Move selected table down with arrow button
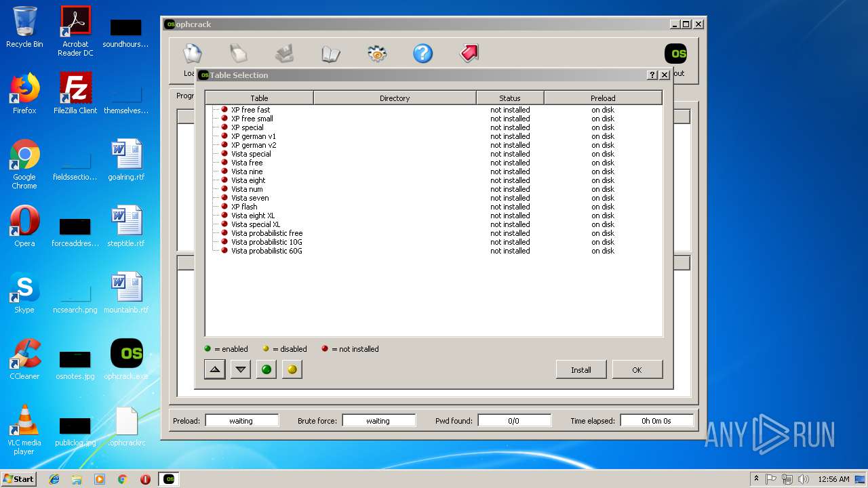The height and width of the screenshot is (488, 868). pyautogui.click(x=241, y=369)
